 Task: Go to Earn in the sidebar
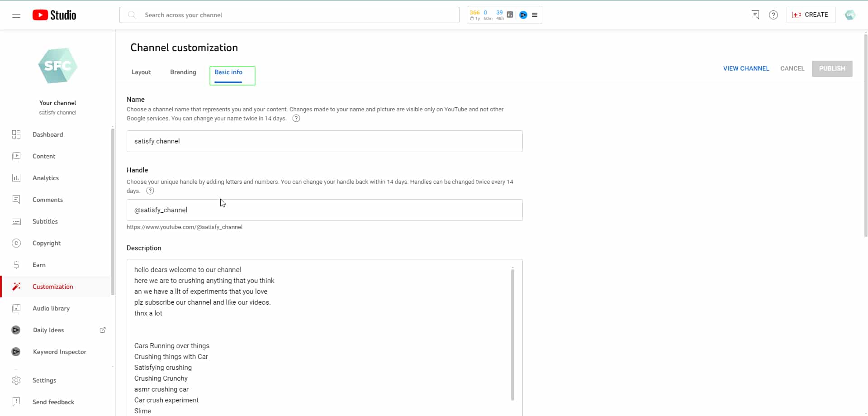click(x=39, y=265)
